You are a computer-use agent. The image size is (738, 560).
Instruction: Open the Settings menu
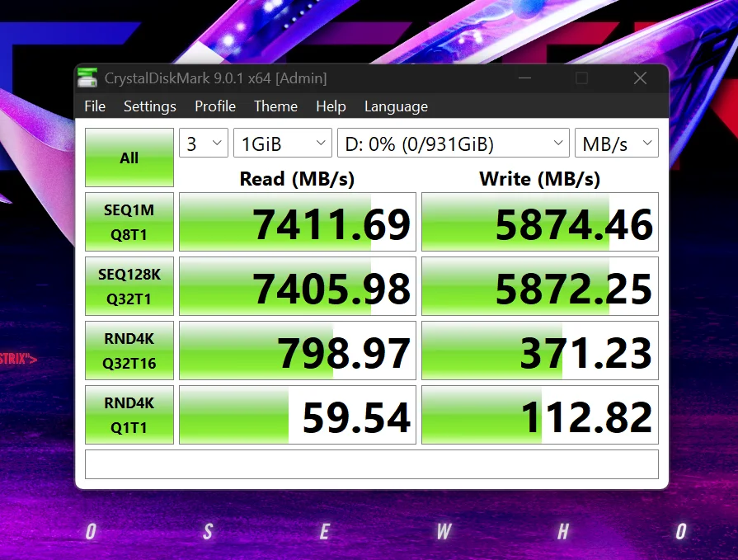(150, 106)
